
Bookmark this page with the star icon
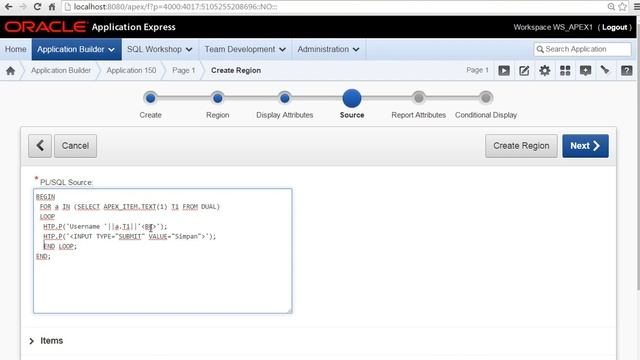(622, 7)
